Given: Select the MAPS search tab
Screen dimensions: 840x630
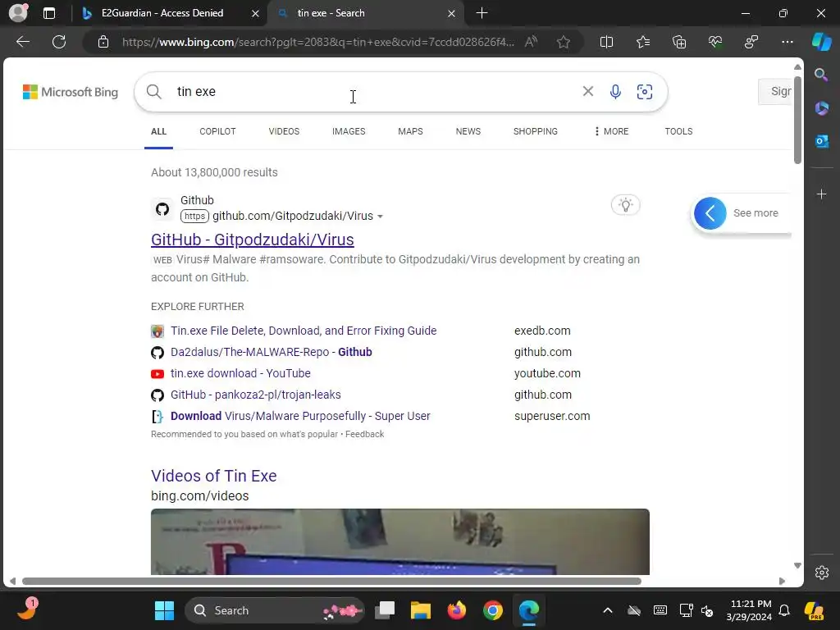Looking at the screenshot, I should pyautogui.click(x=410, y=131).
